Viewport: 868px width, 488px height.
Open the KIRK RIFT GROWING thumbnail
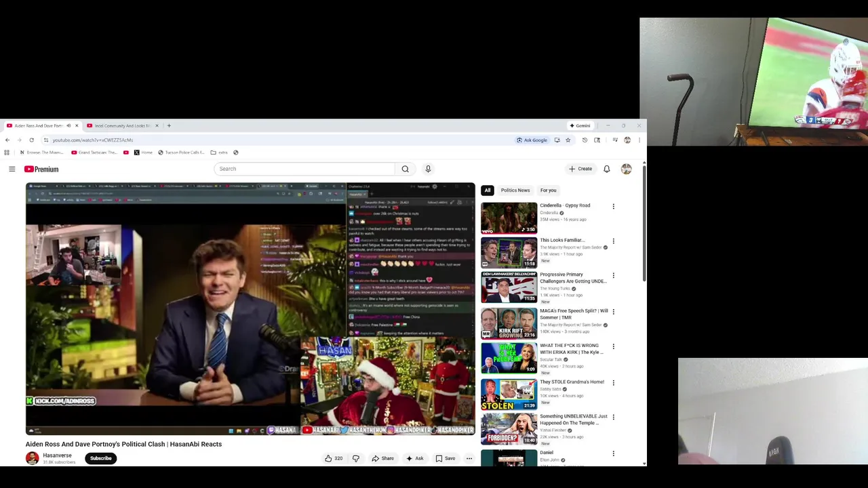[509, 323]
